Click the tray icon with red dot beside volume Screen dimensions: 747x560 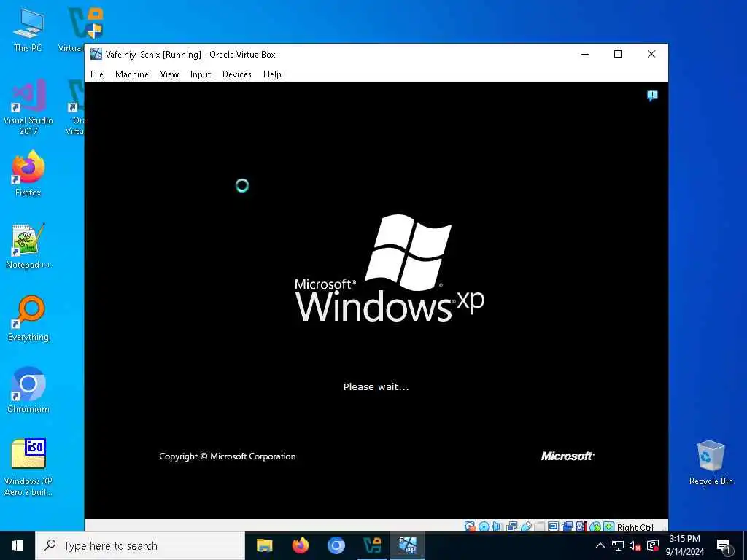click(x=653, y=545)
